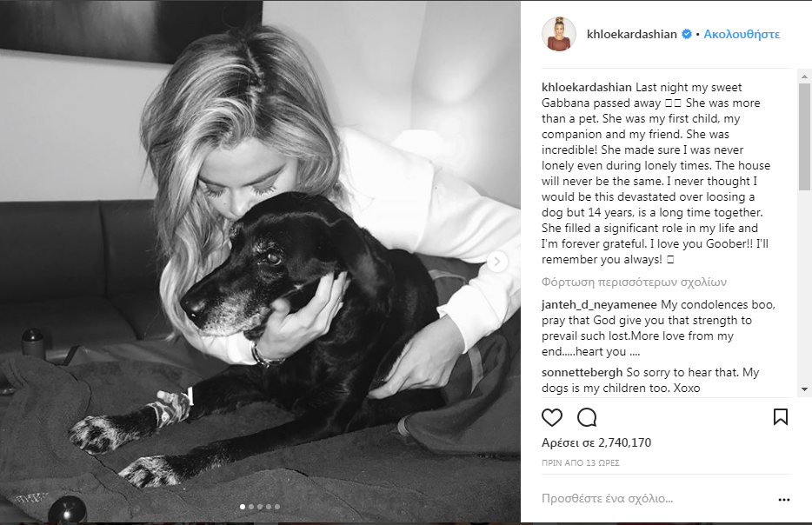Viewport: 812px width, 525px height.
Task: Go to next photo with arrow chevron
Action: tap(497, 262)
